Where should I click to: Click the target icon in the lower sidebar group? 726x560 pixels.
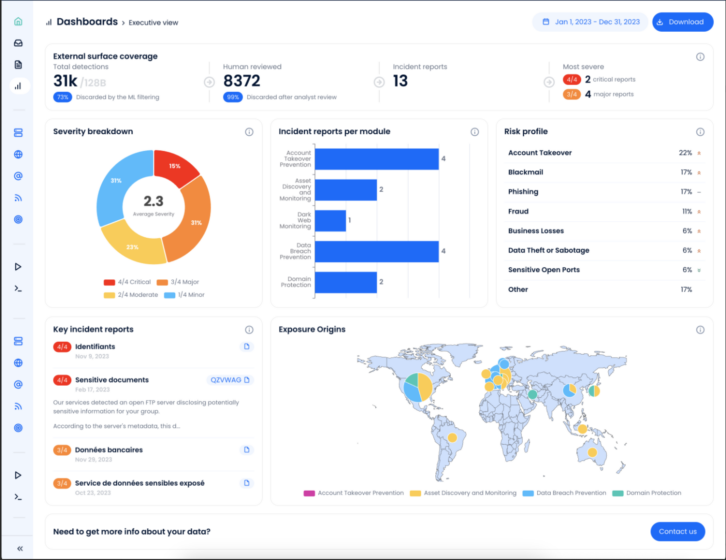18,428
